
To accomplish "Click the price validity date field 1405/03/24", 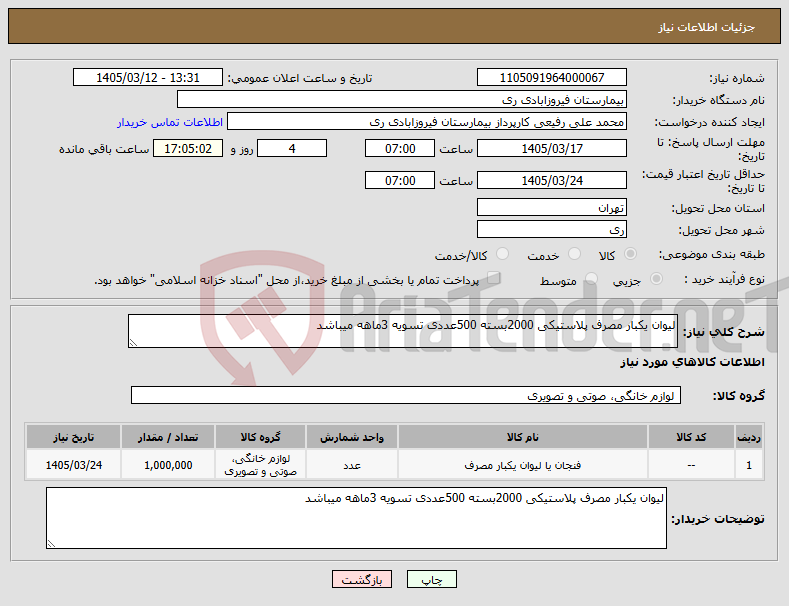I will point(551,180).
